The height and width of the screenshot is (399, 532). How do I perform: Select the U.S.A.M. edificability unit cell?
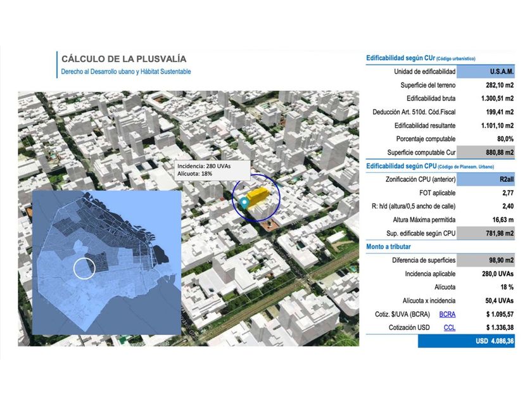tap(486, 72)
